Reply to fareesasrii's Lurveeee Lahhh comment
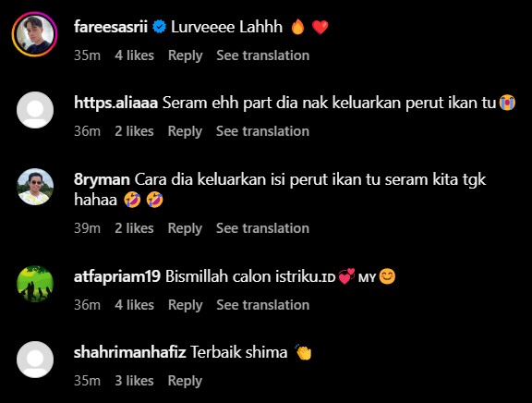The width and height of the screenshot is (532, 403). click(x=186, y=55)
